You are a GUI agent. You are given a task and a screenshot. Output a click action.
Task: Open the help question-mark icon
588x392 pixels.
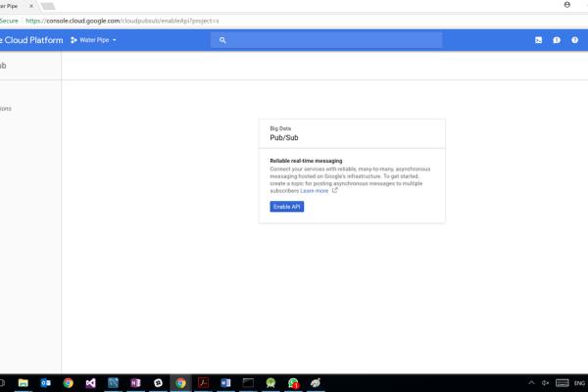pos(574,40)
